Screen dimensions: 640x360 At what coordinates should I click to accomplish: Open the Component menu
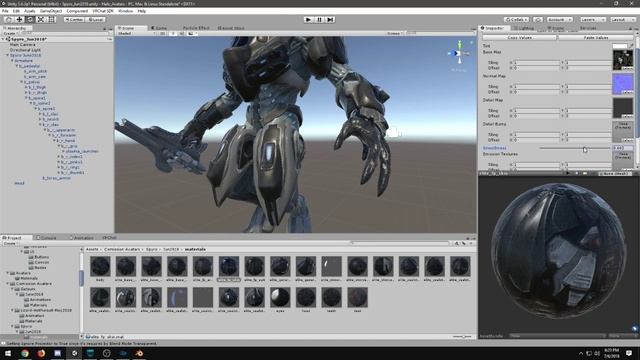[77, 11]
